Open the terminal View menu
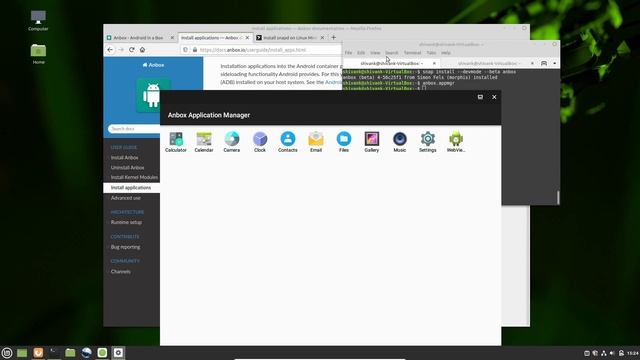 pyautogui.click(x=375, y=53)
